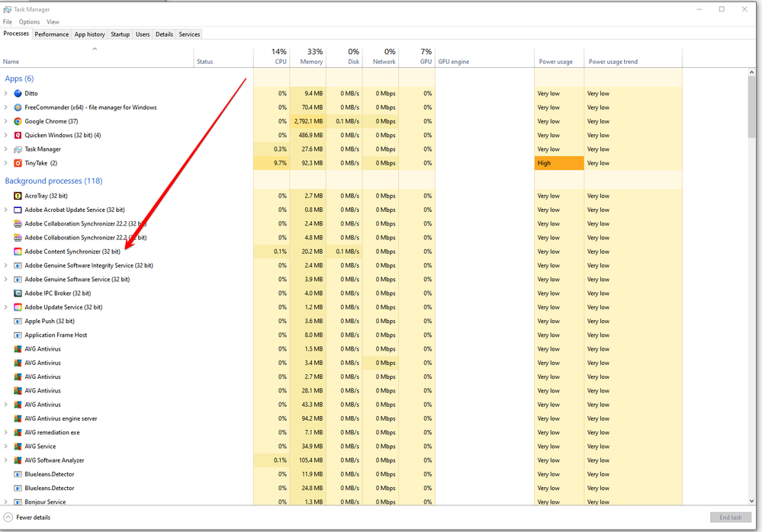Switch to the Services tab
Image resolution: width=762 pixels, height=532 pixels.
pyautogui.click(x=189, y=34)
